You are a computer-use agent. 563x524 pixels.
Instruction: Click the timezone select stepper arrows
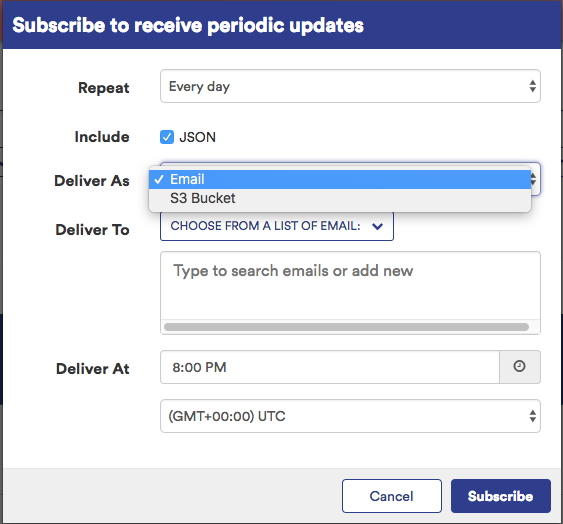[532, 416]
